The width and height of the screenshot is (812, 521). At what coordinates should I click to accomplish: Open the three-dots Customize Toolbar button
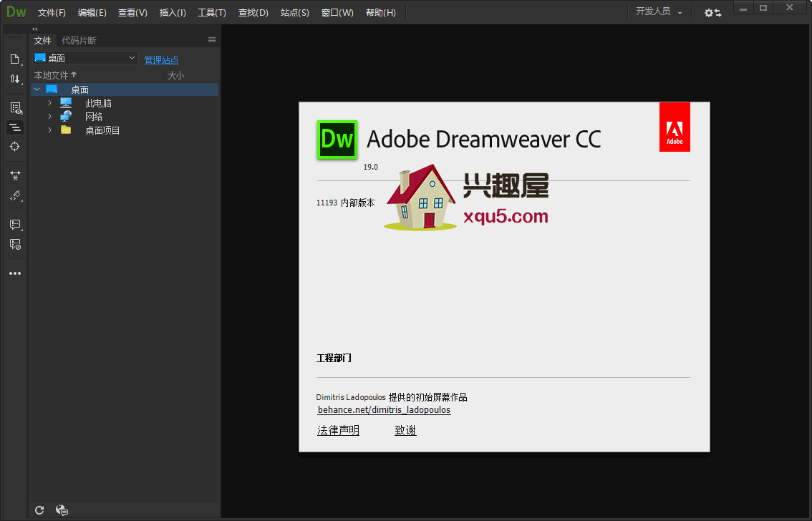[x=14, y=273]
